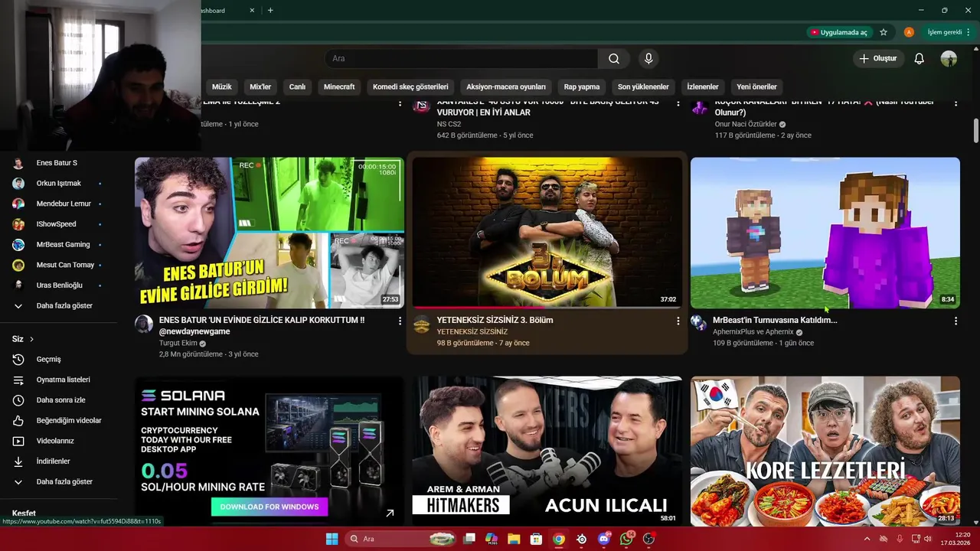Viewport: 980px width, 551px height.
Task: Open Uras Benlioğlu subscription
Action: (x=61, y=285)
